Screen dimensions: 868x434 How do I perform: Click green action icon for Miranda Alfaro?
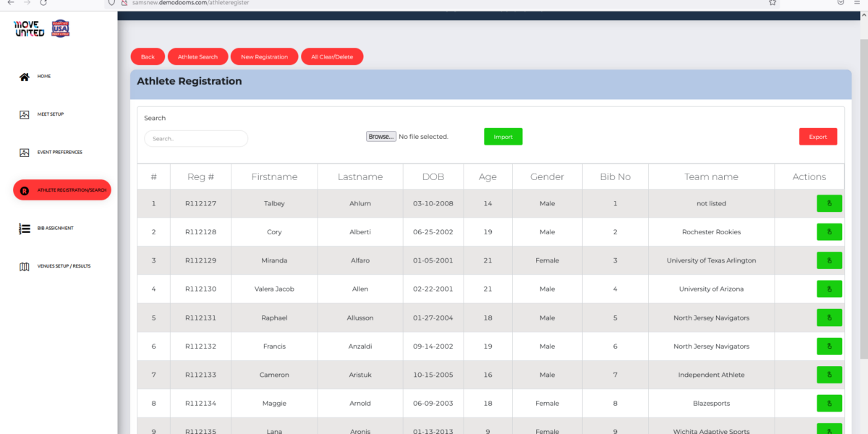(x=829, y=260)
